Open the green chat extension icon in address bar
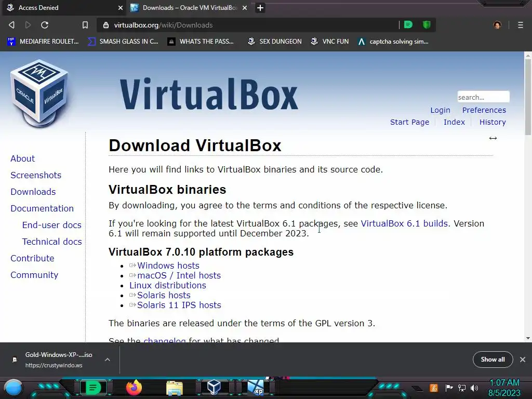 pos(408,24)
